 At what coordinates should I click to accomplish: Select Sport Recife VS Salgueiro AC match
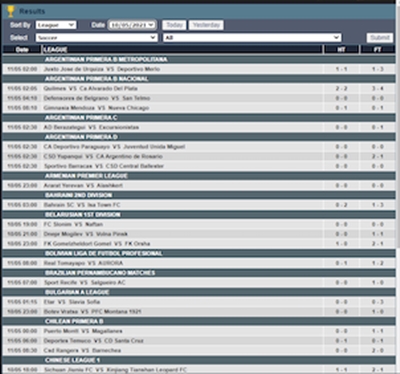199,282
